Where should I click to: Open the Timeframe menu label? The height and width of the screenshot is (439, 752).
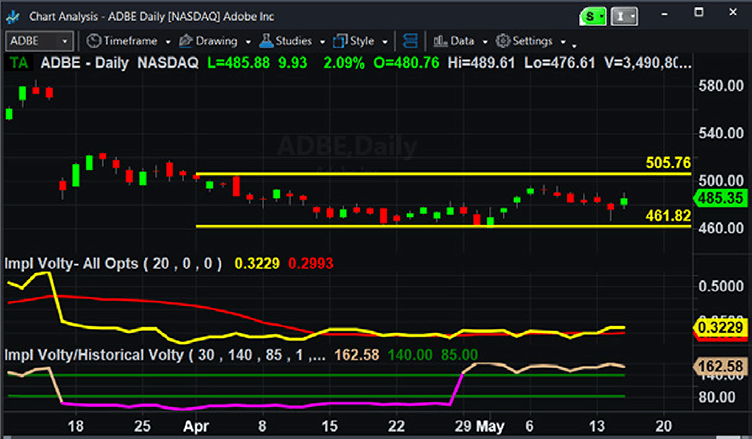130,41
